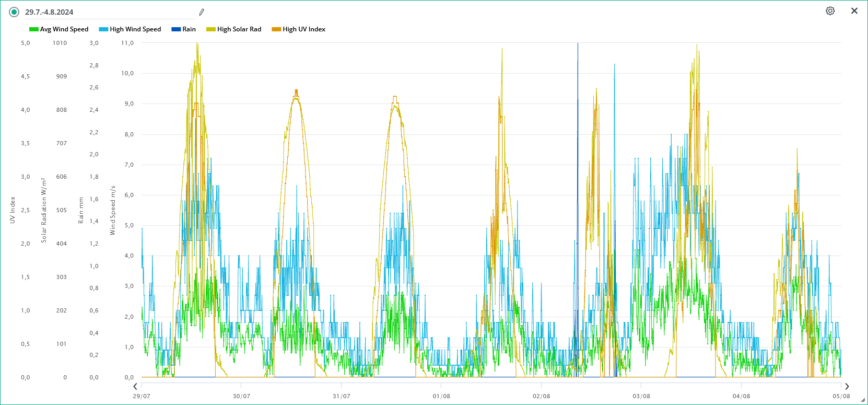
Task: Click the UV Index axis title
Action: pos(13,210)
